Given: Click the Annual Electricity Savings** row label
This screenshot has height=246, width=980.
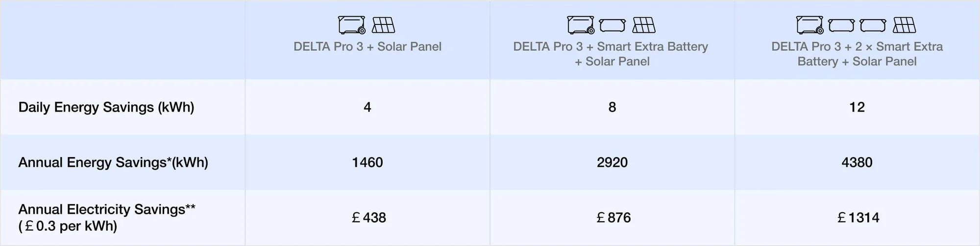Looking at the screenshot, I should 107,217.
